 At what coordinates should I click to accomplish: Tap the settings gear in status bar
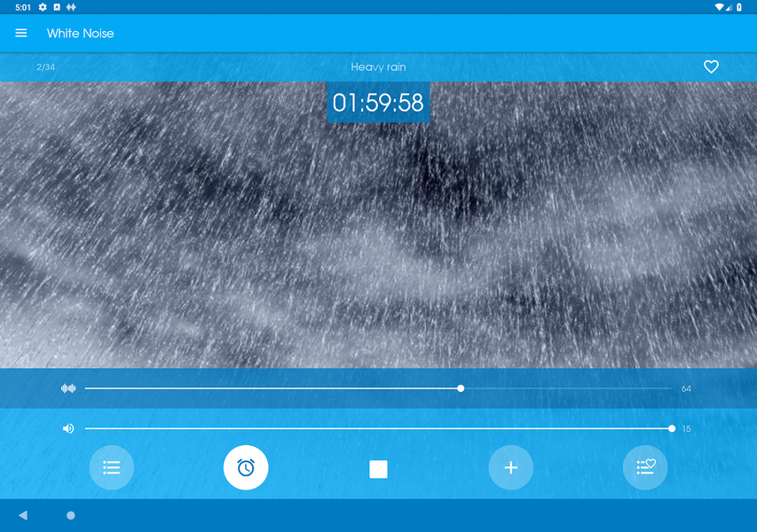click(43, 7)
